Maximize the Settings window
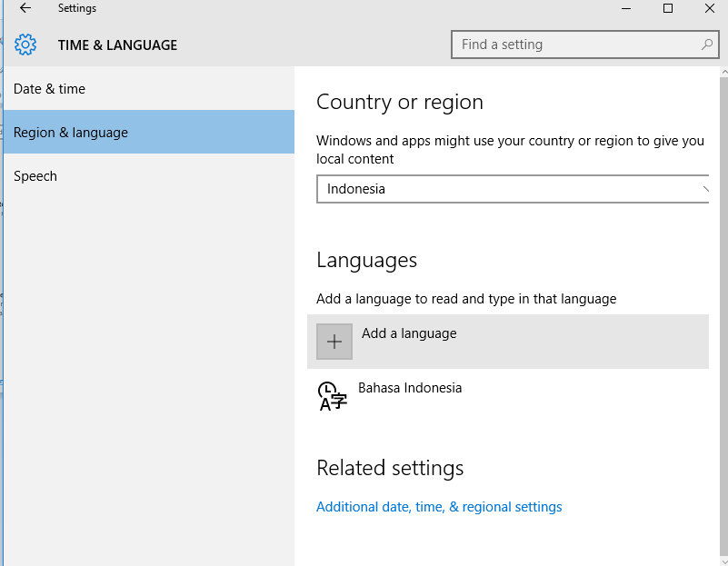Screen dimensions: 728x566 pos(668,8)
